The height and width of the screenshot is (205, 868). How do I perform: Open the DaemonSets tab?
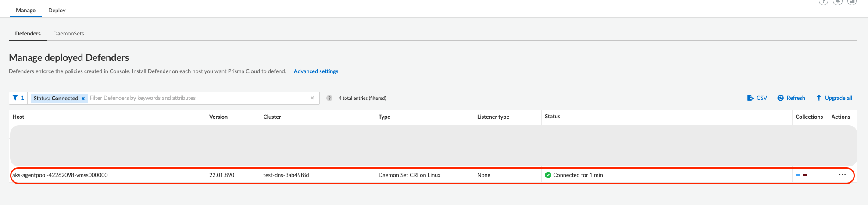[68, 34]
